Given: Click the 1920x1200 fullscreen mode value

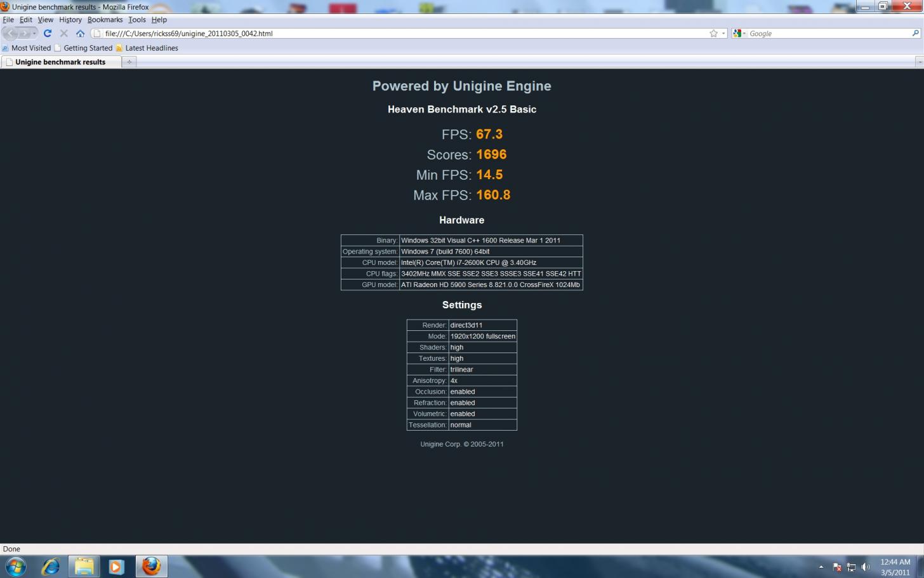Looking at the screenshot, I should tap(482, 336).
